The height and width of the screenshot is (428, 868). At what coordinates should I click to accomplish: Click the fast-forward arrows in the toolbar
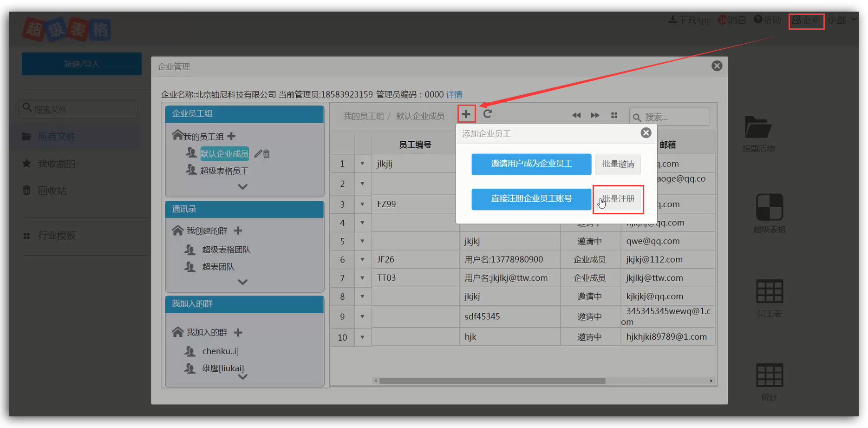point(595,115)
